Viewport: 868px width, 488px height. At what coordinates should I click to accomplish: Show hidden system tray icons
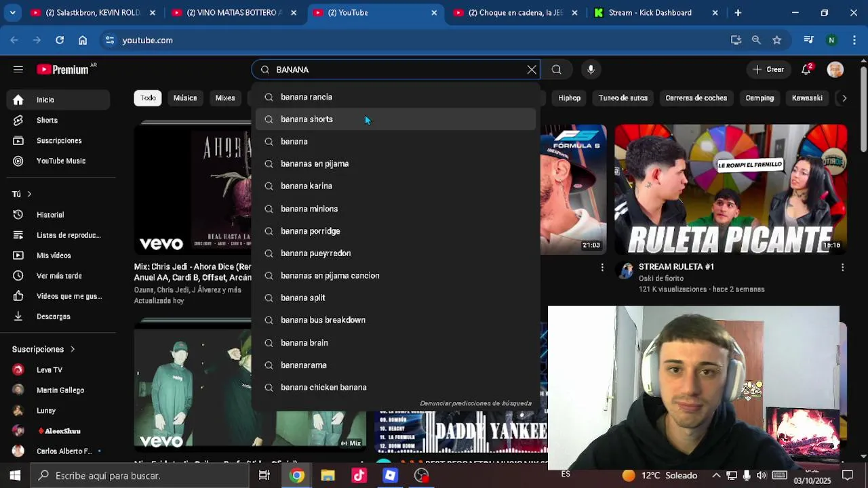tap(716, 476)
